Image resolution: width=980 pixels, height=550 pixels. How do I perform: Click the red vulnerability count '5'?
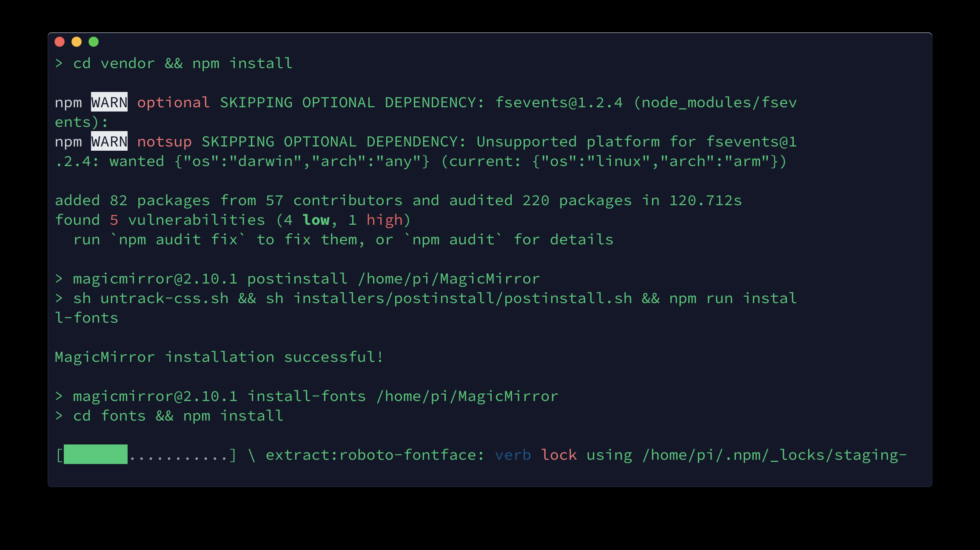click(114, 220)
